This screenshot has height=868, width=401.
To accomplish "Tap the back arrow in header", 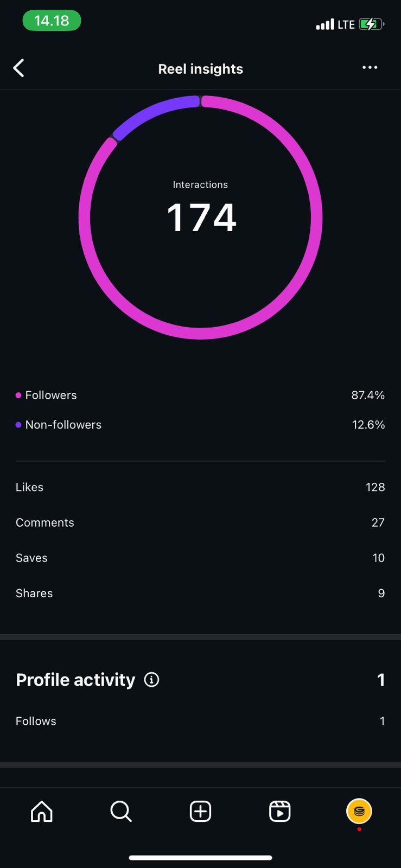I will pyautogui.click(x=19, y=68).
